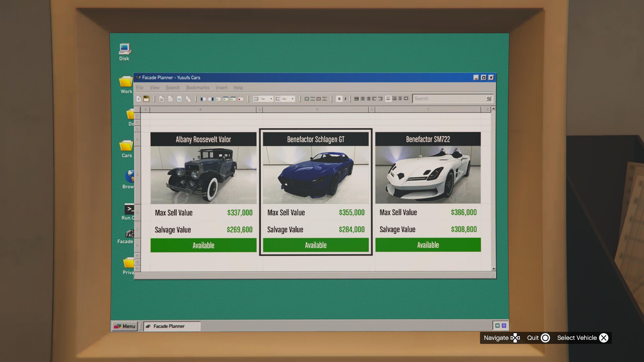644x362 pixels.
Task: Click the save floppy disk icon
Action: tap(146, 99)
